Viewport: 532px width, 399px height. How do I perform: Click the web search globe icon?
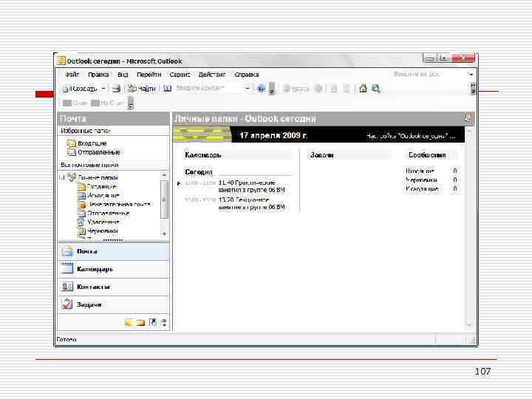pos(375,89)
